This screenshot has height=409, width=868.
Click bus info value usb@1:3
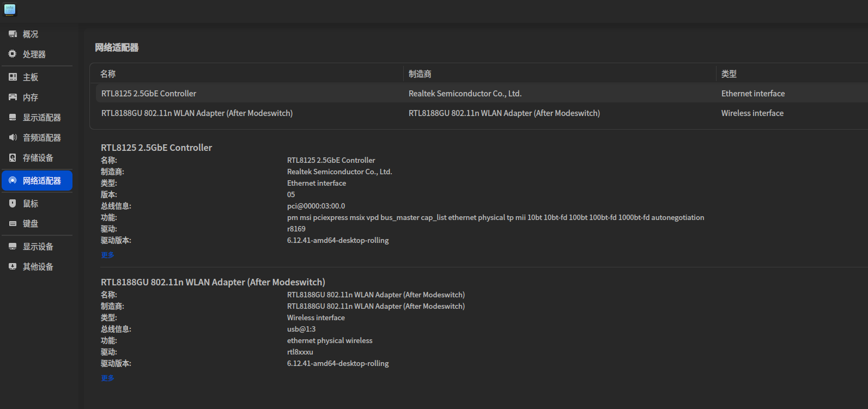(x=301, y=329)
